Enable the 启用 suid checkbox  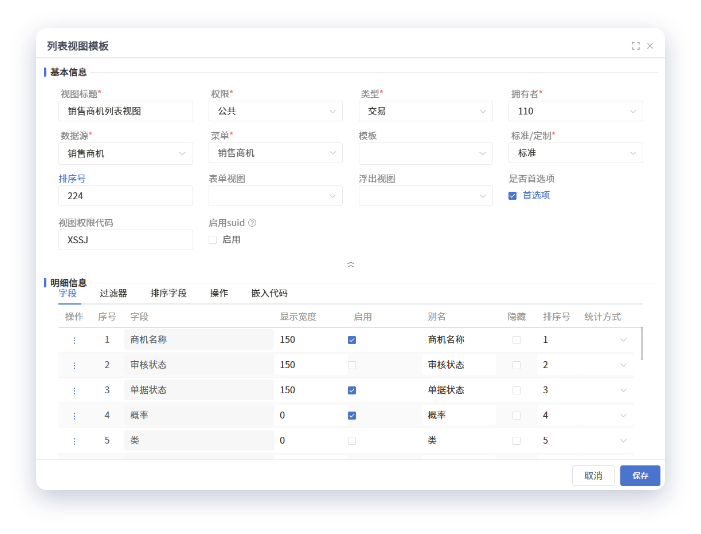pyautogui.click(x=213, y=240)
